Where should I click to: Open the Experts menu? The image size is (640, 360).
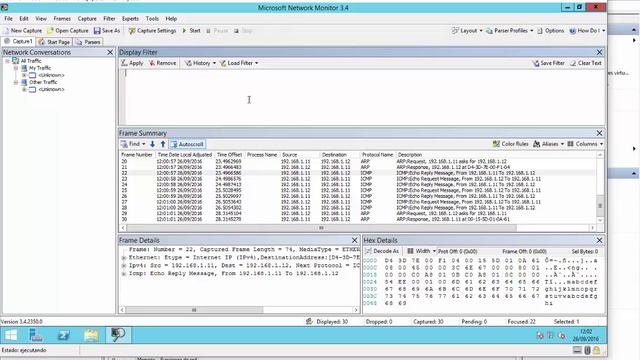point(130,19)
